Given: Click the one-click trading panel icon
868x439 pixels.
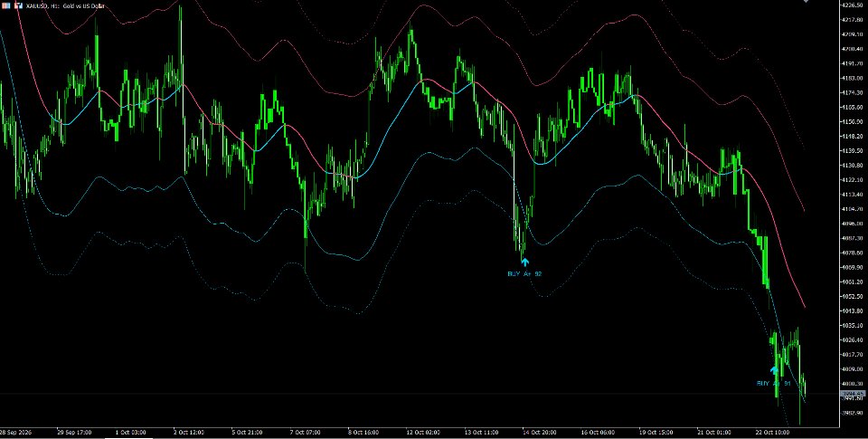Looking at the screenshot, I should tap(18, 5).
